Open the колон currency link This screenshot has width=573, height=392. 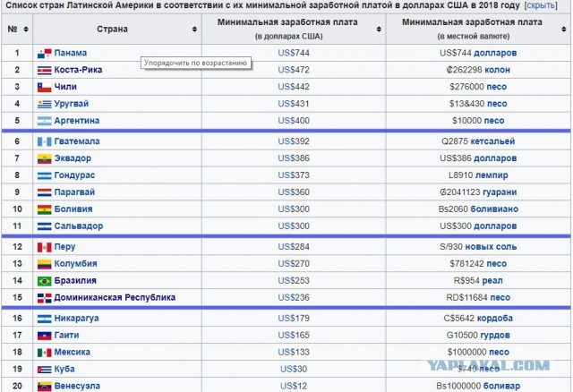[x=498, y=70]
